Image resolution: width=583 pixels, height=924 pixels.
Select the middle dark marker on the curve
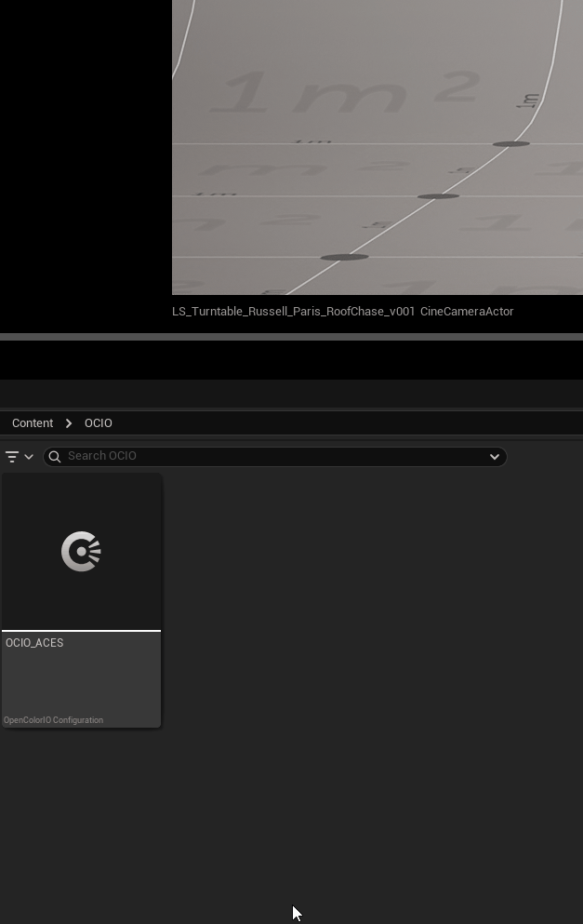(x=438, y=196)
